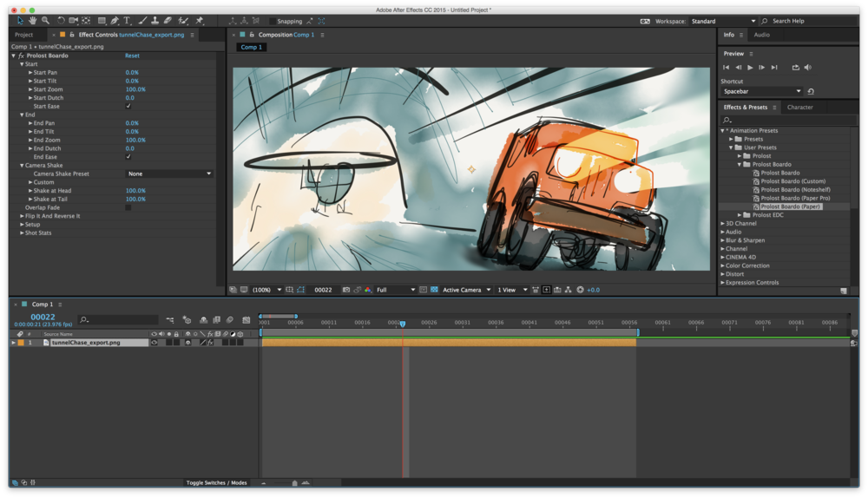Image resolution: width=868 pixels, height=498 pixels.
Task: Open the Camera Shake Preset dropdown
Action: (x=169, y=174)
